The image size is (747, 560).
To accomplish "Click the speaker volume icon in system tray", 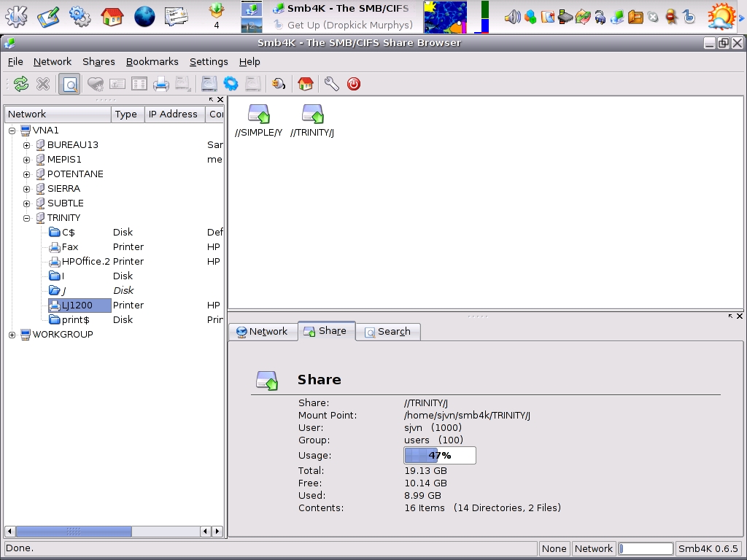I will (x=512, y=16).
